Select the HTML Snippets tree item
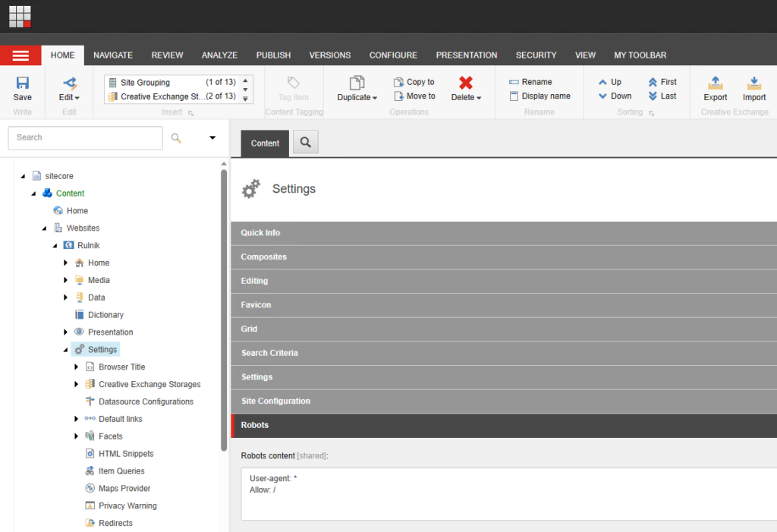 coord(126,454)
